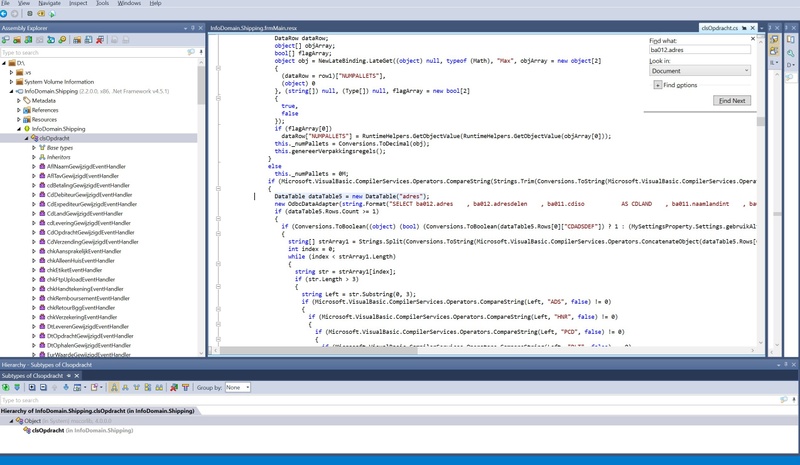Click the green play icon in main toolbar
Image resolution: width=800 pixels, height=465 pixels.
click(52, 14)
